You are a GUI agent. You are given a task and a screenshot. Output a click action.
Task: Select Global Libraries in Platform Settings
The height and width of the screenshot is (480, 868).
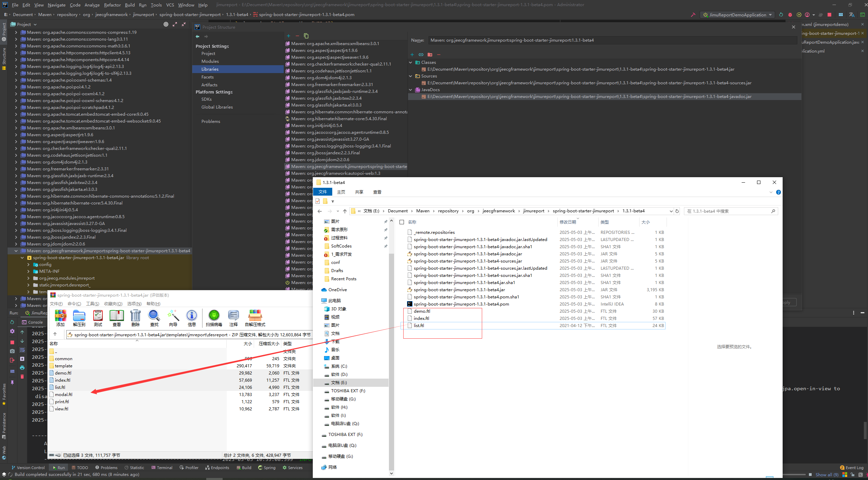[217, 107]
